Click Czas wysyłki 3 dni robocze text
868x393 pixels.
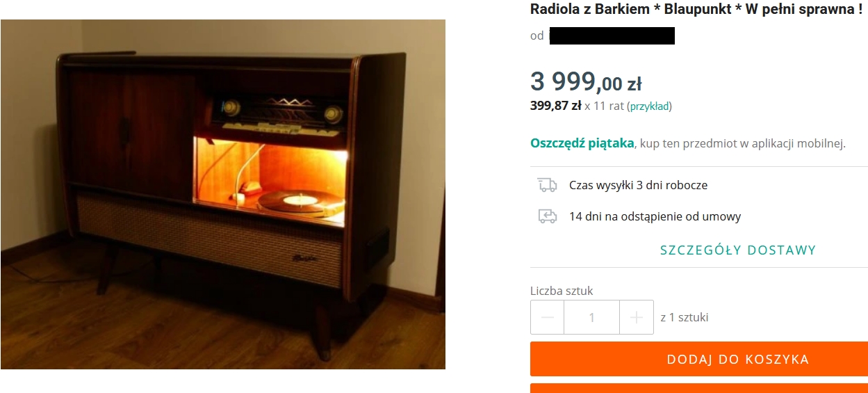click(638, 185)
